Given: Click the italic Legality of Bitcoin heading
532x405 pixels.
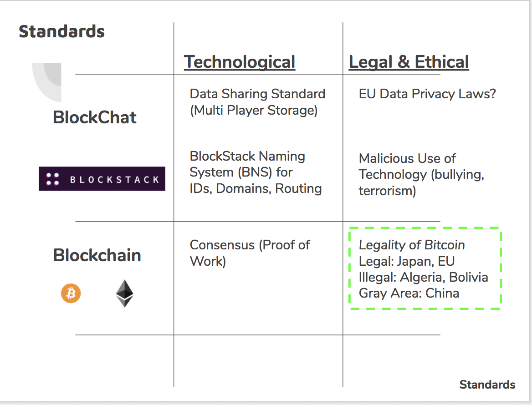Looking at the screenshot, I should click(412, 245).
